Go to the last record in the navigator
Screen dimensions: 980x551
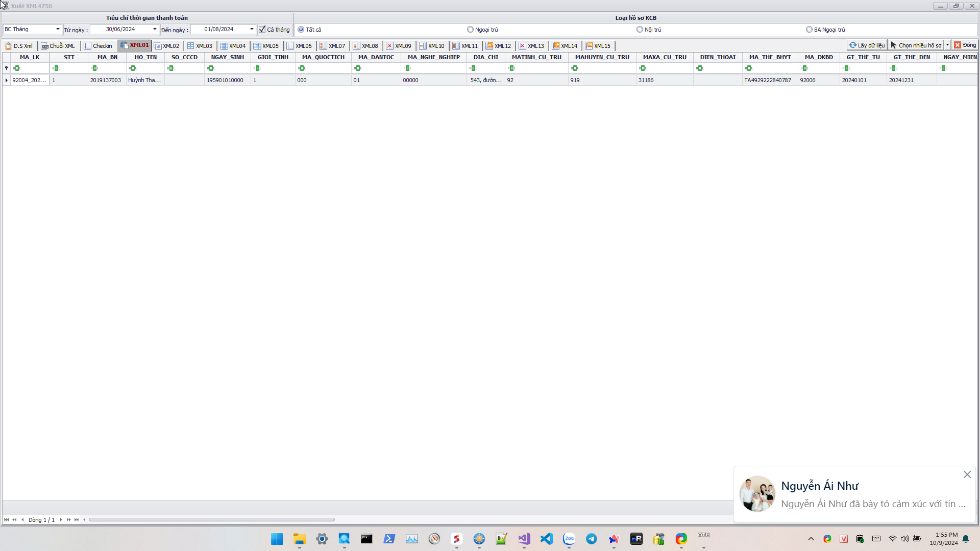77,520
